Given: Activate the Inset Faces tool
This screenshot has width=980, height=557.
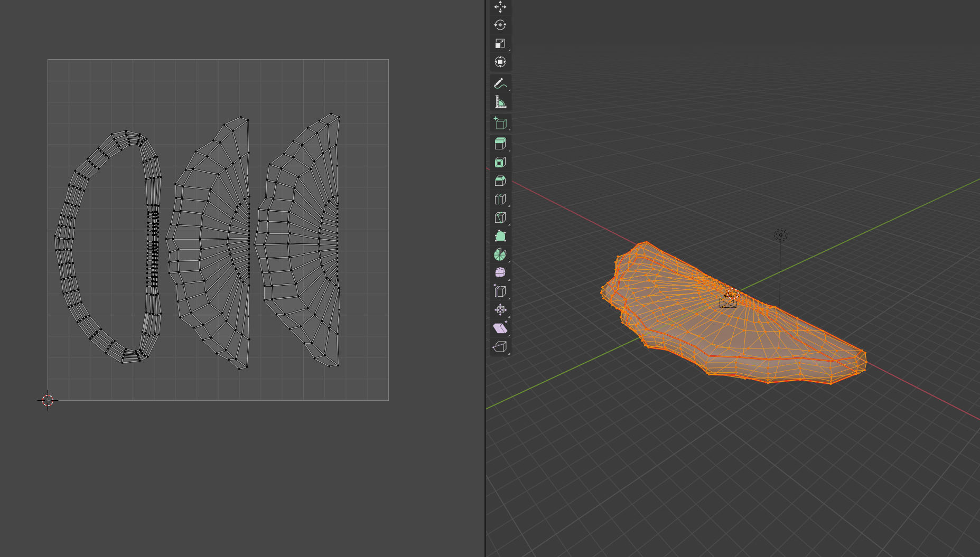Looking at the screenshot, I should [x=500, y=162].
